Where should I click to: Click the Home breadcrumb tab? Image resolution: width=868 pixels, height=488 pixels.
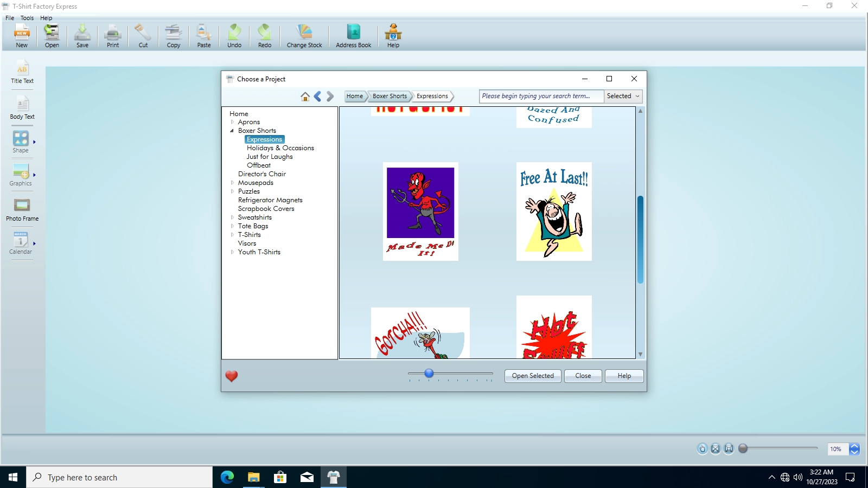pos(355,96)
